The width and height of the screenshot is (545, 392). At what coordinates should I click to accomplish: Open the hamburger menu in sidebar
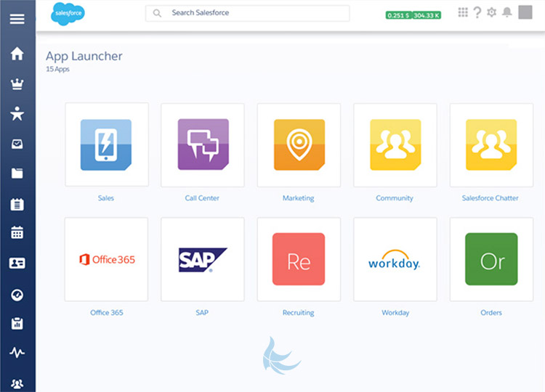[17, 19]
